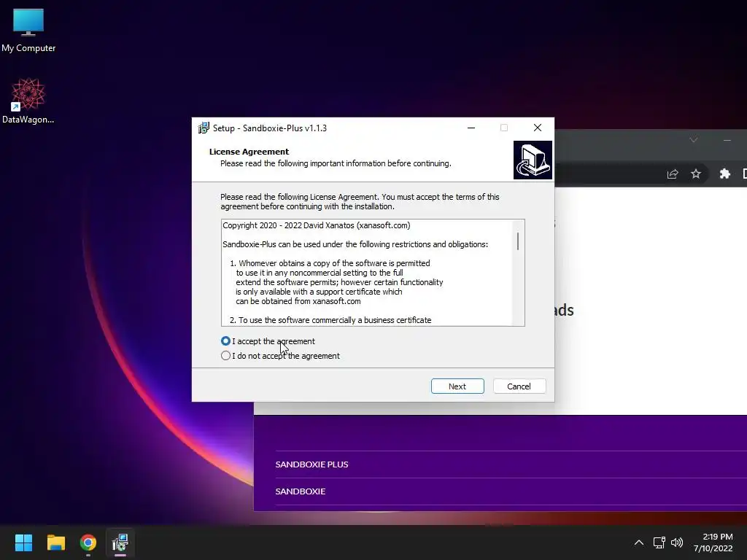Image resolution: width=747 pixels, height=560 pixels.
Task: Bookmark this page with the star icon
Action: [x=696, y=174]
